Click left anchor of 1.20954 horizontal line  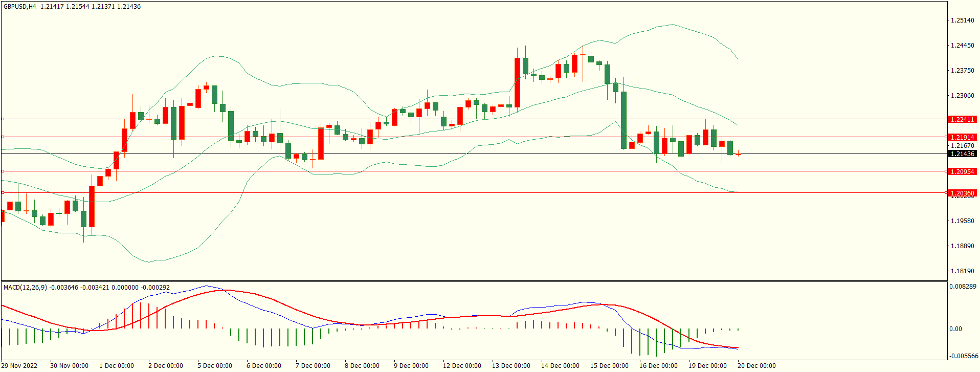point(3,171)
